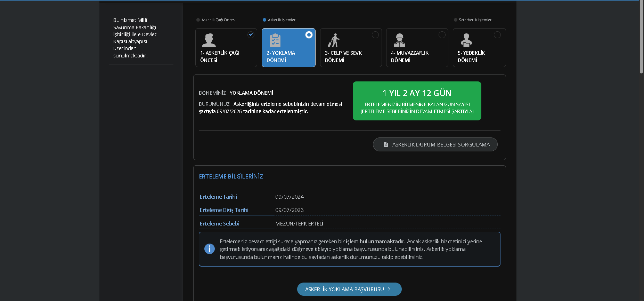Image resolution: width=644 pixels, height=301 pixels.
Task: Click the Erteleme Bilgileriniz heading
Action: coord(231,176)
